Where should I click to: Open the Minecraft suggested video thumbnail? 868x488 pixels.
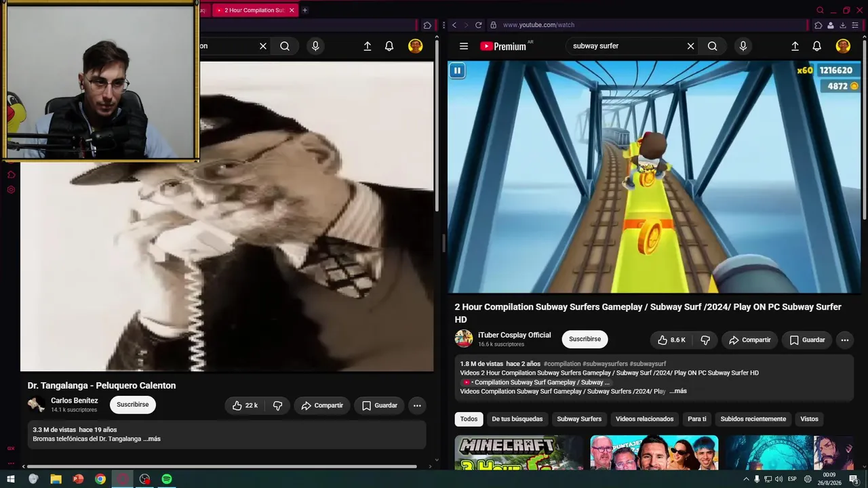point(519,452)
